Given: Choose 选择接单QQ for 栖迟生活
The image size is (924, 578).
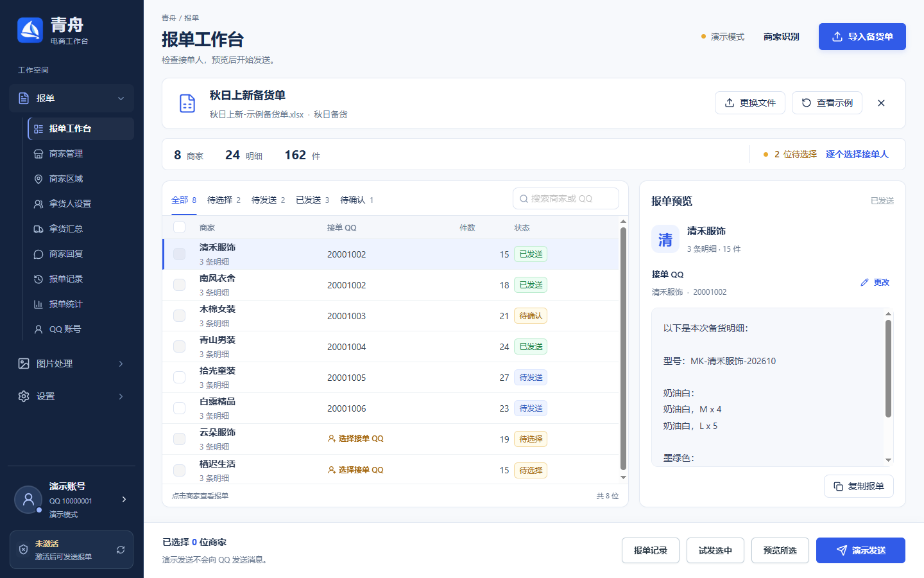Looking at the screenshot, I should coord(355,470).
